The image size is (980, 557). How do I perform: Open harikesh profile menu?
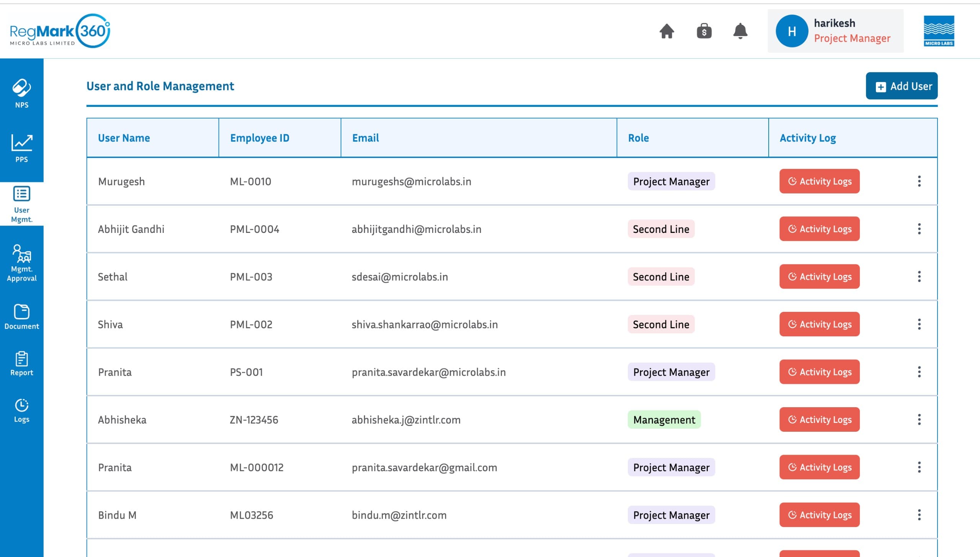(x=835, y=31)
